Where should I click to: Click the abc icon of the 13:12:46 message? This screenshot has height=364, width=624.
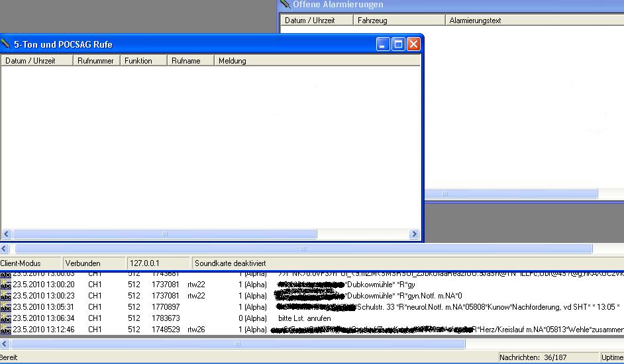point(5,330)
